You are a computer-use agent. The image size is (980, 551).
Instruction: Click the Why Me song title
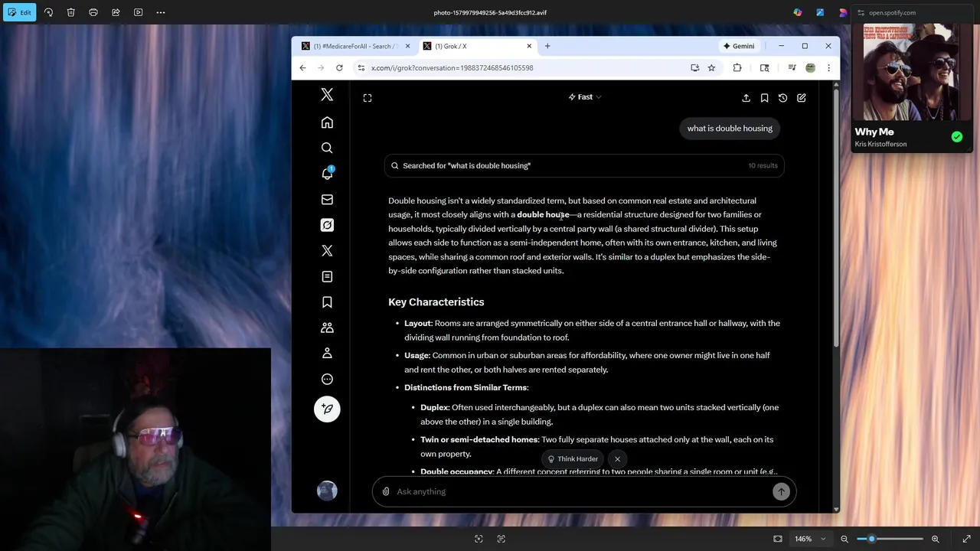click(x=874, y=132)
